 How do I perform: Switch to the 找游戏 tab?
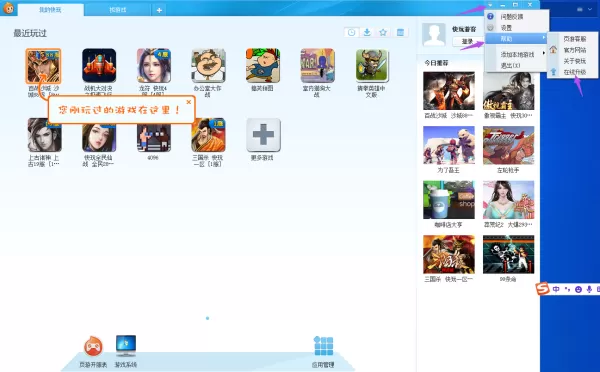pos(118,10)
